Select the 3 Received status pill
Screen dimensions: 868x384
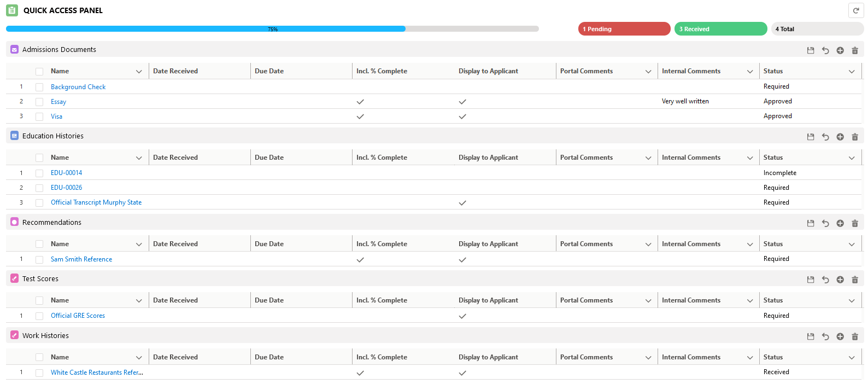coord(720,29)
